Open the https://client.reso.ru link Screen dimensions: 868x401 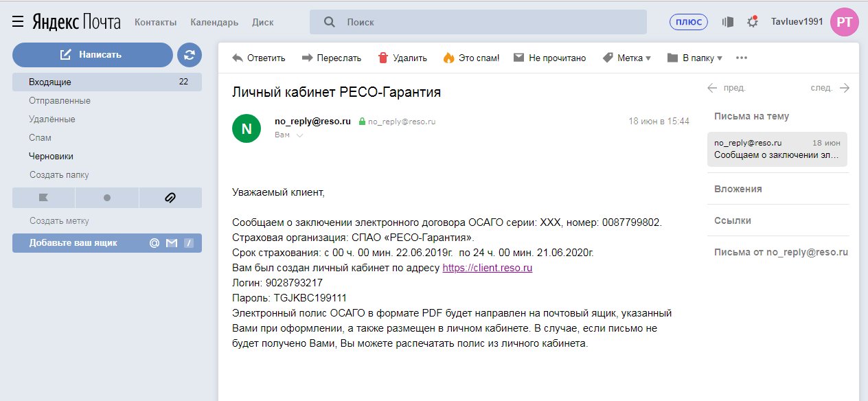pos(488,268)
